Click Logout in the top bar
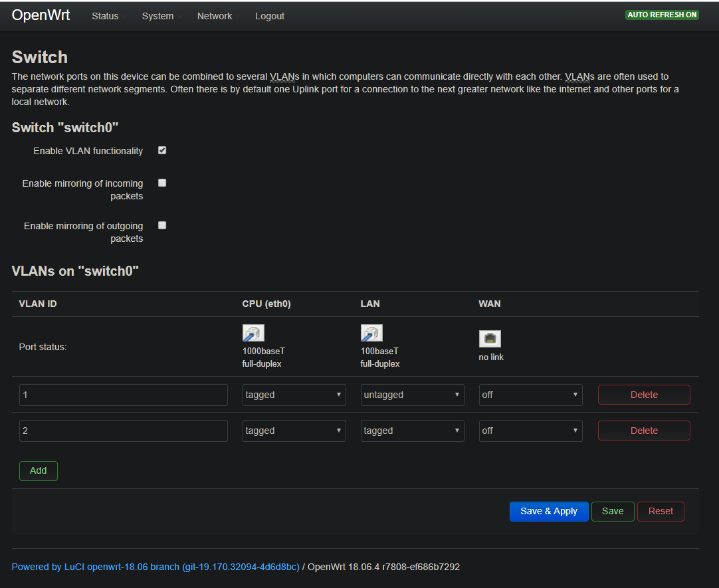The height and width of the screenshot is (588, 719). click(270, 16)
